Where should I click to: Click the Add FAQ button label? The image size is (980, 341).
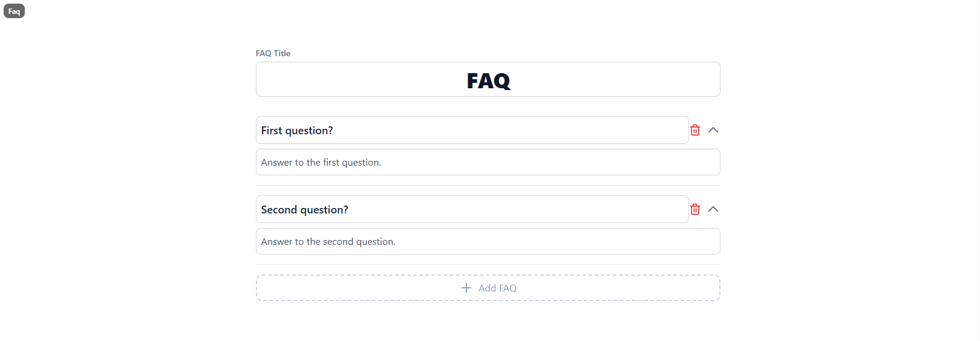[x=497, y=288]
